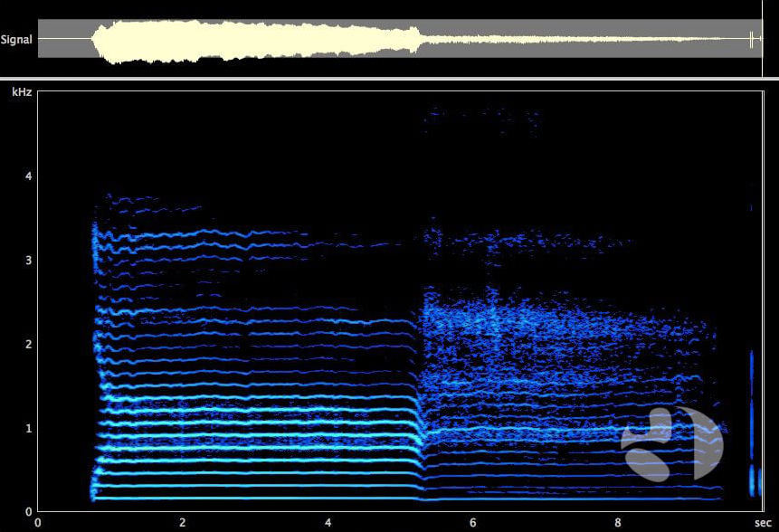779x532 pixels.
Task: Click the 2 second axis mark
Action: coord(181,521)
